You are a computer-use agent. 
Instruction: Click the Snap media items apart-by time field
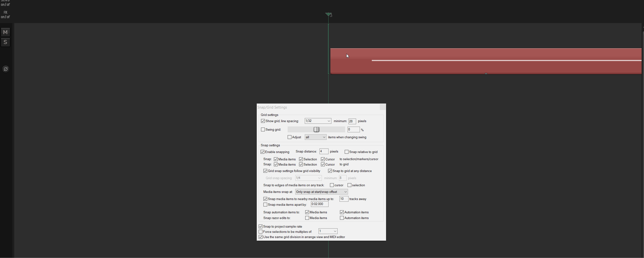click(319, 204)
